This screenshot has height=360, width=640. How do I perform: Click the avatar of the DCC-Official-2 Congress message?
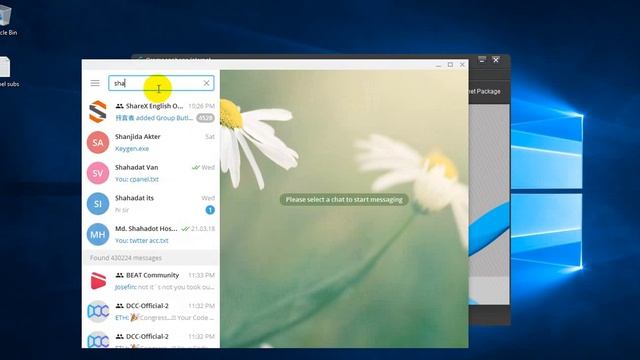(x=98, y=311)
